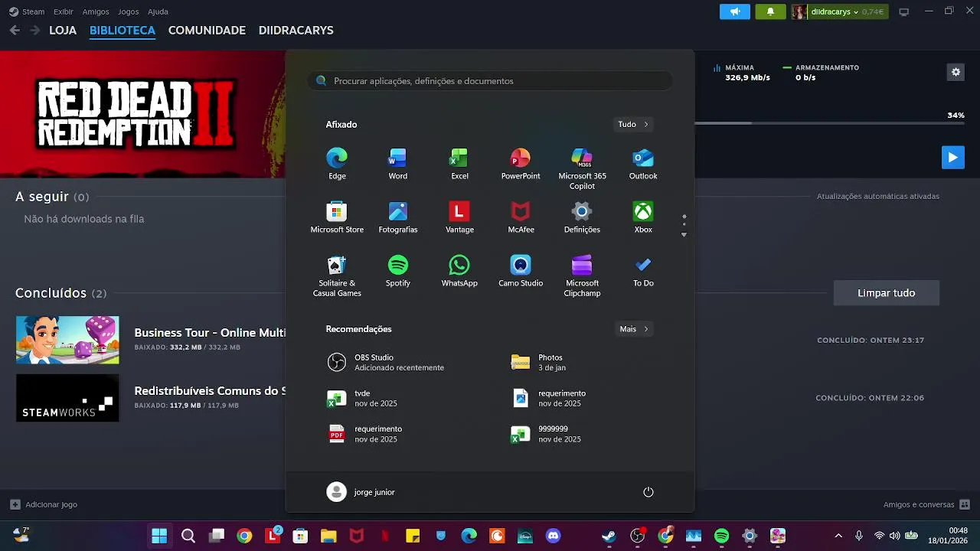Go back with Steam's back arrow
Viewport: 980px width, 551px height.
[15, 30]
